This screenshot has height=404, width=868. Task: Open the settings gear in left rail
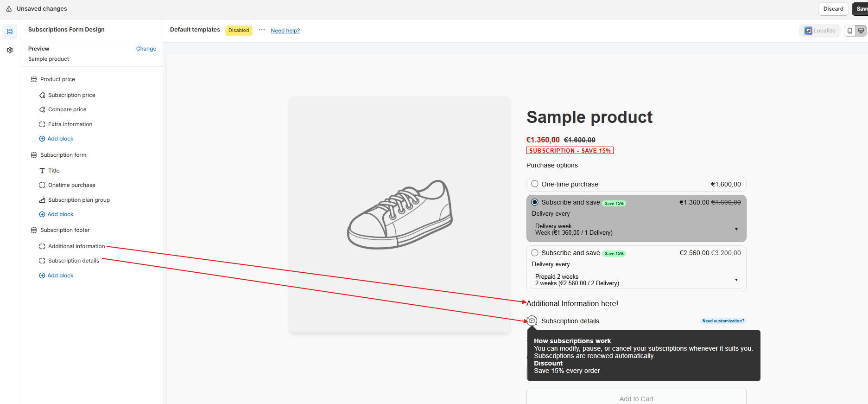tap(10, 50)
